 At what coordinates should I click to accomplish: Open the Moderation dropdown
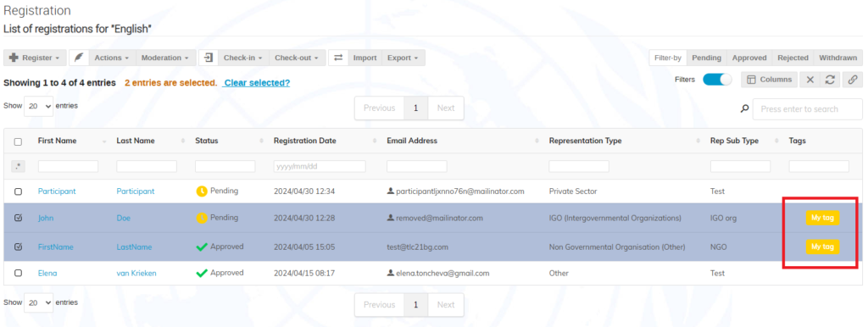(165, 58)
